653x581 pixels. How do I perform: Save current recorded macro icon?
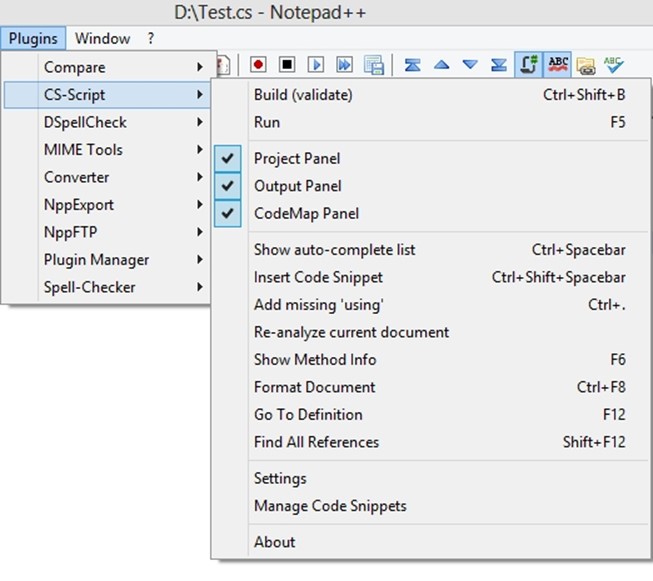(374, 65)
